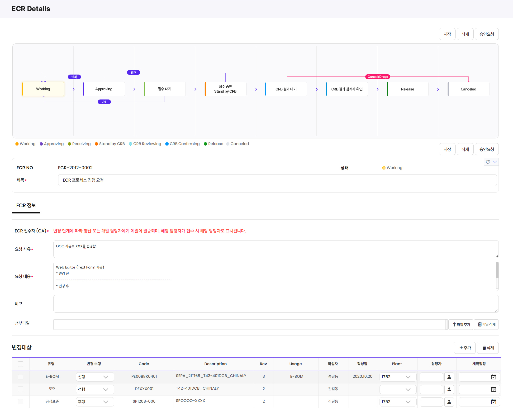This screenshot has width=513, height=420.
Task: Click person icon in 도면 row
Action: click(x=449, y=389)
